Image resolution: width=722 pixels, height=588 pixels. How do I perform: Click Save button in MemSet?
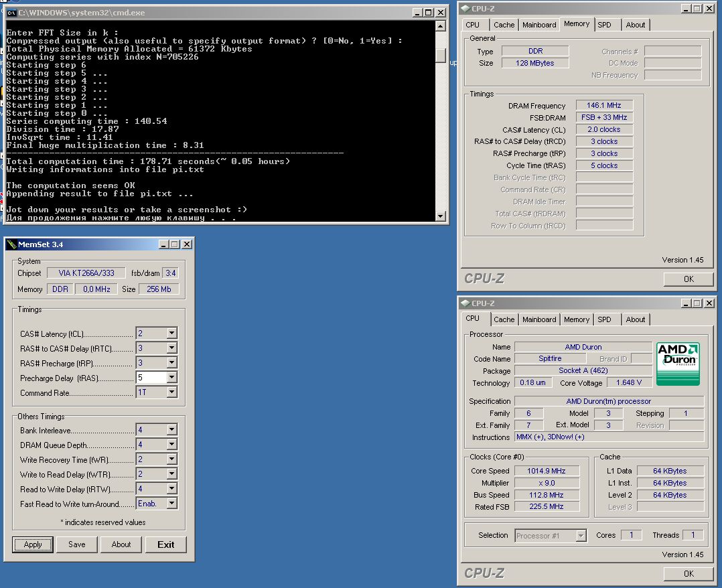77,544
